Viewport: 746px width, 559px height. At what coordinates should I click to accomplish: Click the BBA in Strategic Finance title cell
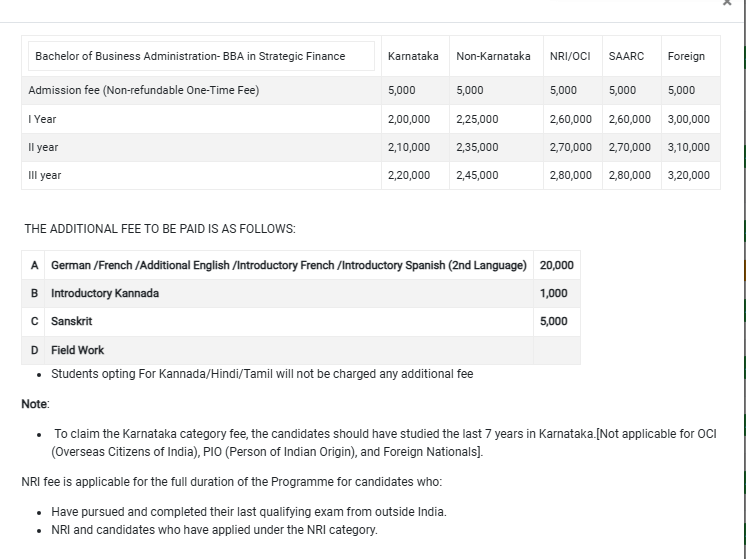pos(190,56)
